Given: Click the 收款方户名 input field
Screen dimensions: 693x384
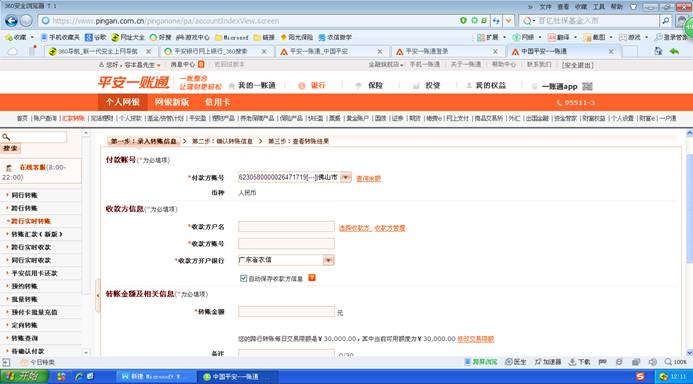Looking at the screenshot, I should point(286,227).
